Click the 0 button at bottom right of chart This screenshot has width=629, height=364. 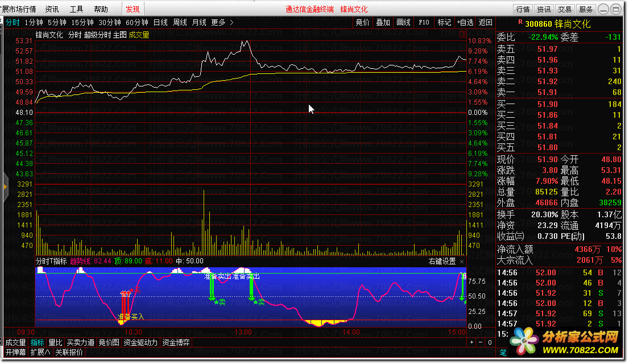pyautogui.click(x=490, y=342)
